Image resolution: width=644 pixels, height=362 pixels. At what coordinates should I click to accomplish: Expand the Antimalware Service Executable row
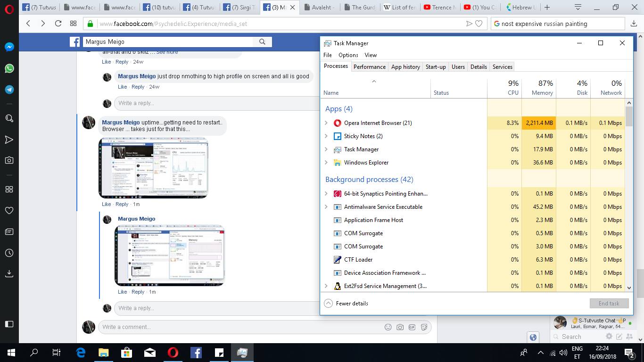pyautogui.click(x=326, y=207)
